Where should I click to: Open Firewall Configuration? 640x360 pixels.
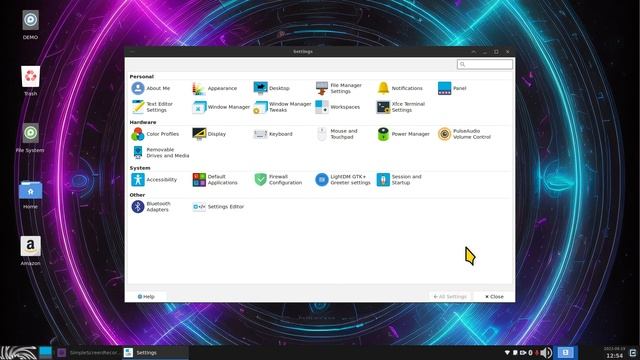pyautogui.click(x=278, y=180)
